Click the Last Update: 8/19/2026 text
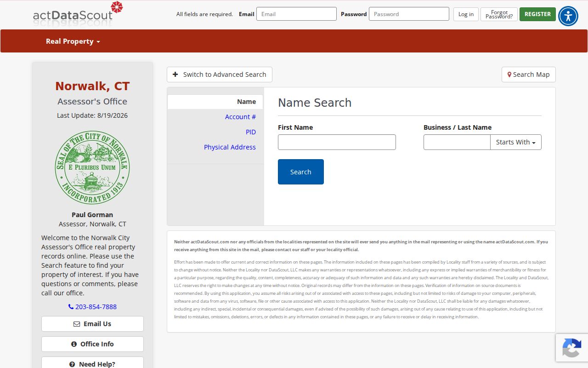Viewport: 588px width, 368px height. pos(92,115)
